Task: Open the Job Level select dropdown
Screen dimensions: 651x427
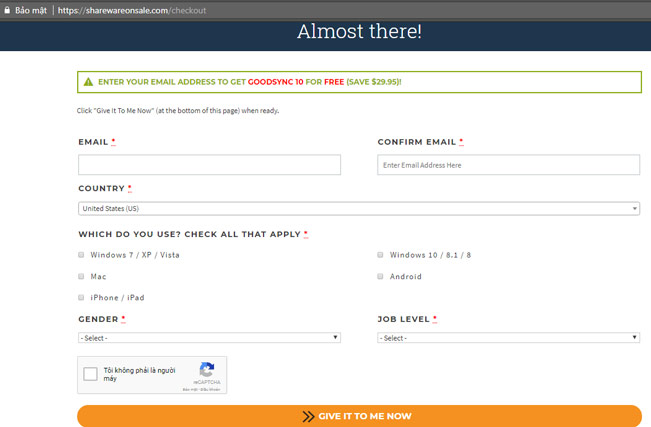Action: pyautogui.click(x=508, y=338)
